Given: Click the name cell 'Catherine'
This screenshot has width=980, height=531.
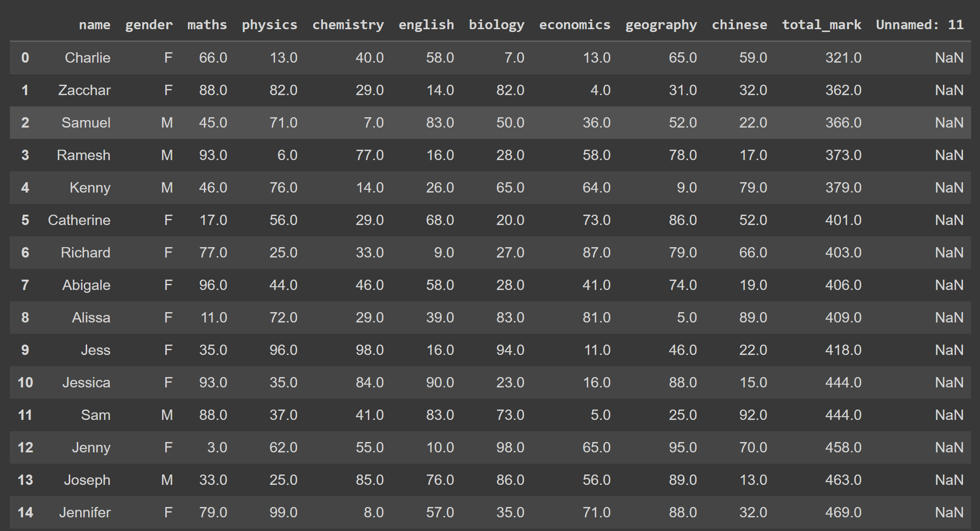Looking at the screenshot, I should tap(79, 220).
